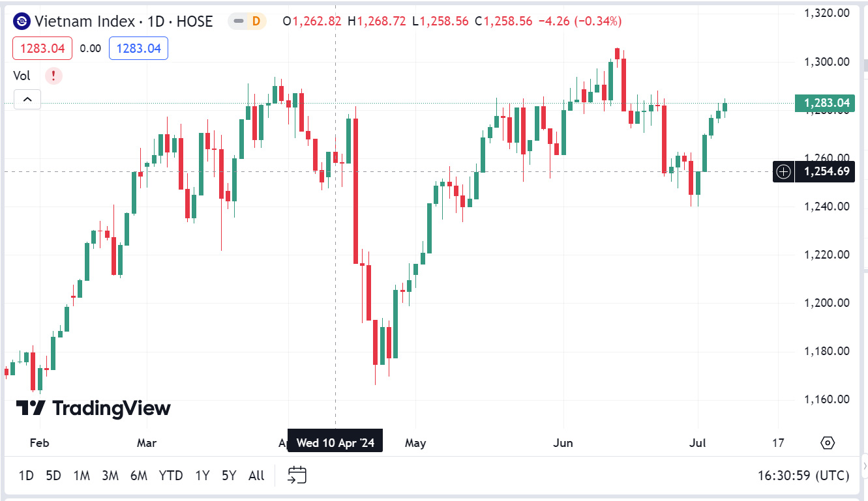Expand the right side panel arrow
Image resolution: width=868 pixels, height=501 pixels.
pyautogui.click(x=865, y=466)
